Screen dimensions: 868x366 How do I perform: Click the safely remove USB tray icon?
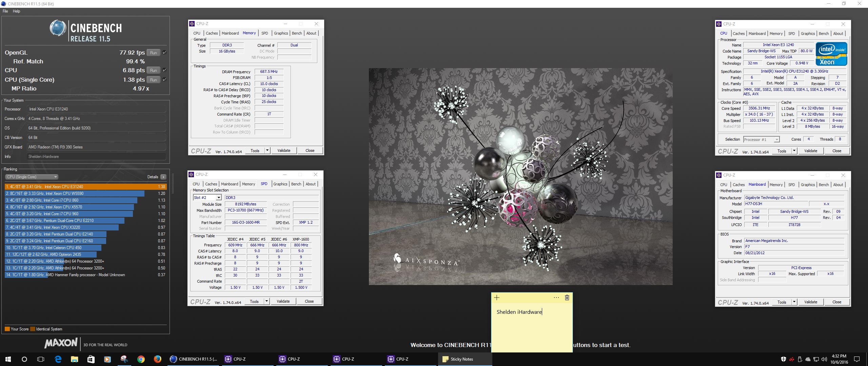coord(800,359)
